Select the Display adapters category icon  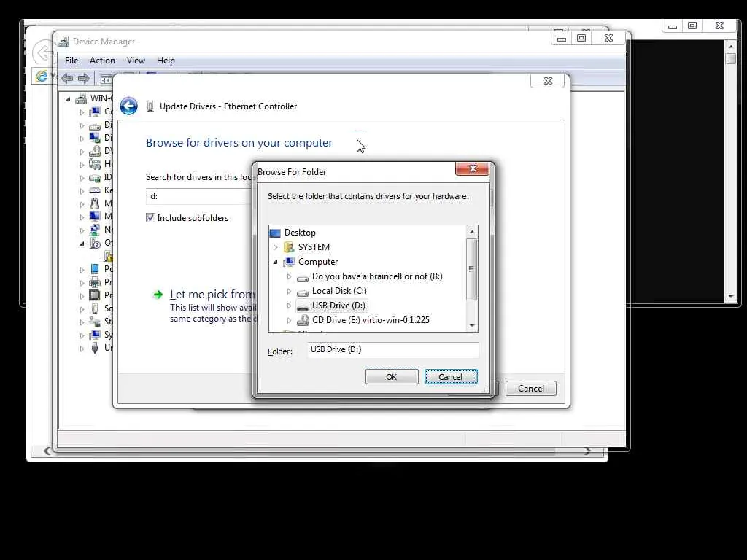tap(95, 138)
